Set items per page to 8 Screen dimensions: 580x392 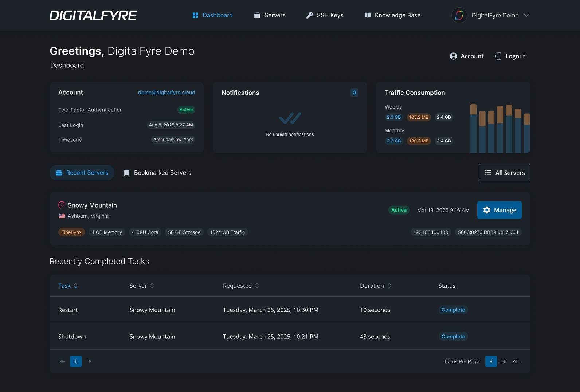[x=491, y=361]
